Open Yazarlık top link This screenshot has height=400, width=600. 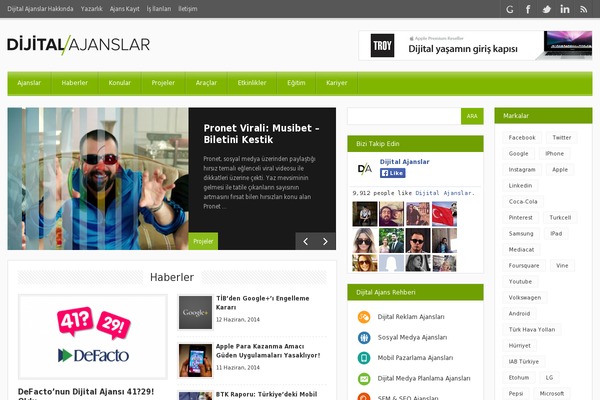(x=91, y=9)
